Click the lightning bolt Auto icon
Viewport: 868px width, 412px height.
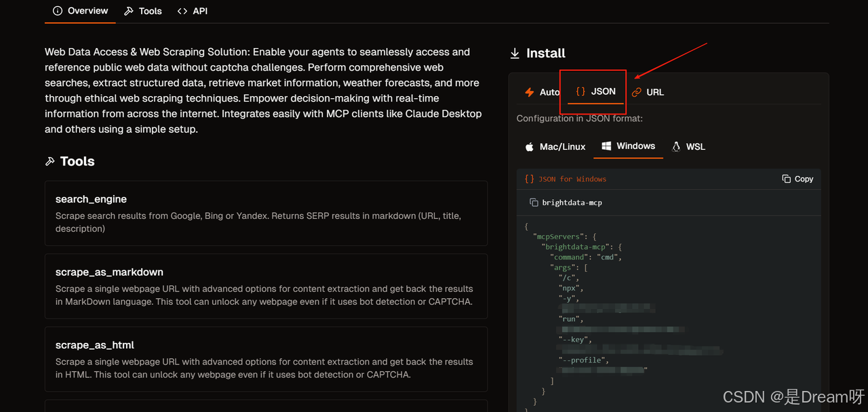click(530, 92)
